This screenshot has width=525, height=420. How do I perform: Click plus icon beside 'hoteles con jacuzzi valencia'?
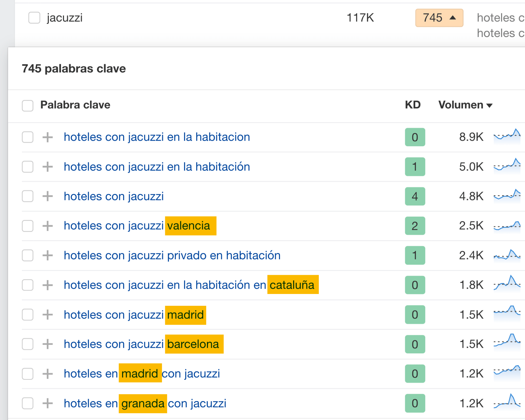[x=48, y=226]
